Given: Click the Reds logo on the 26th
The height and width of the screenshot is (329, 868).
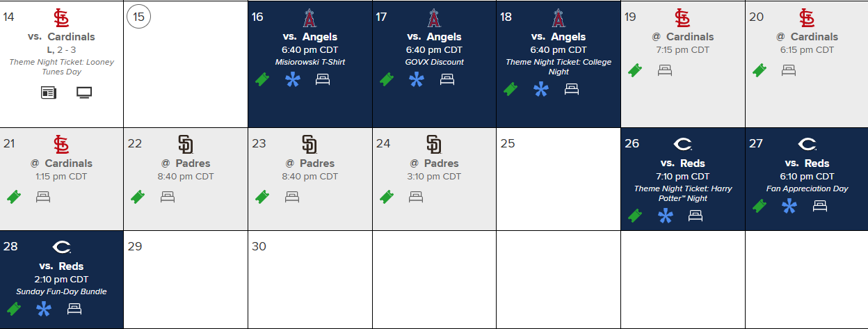Looking at the screenshot, I should click(x=683, y=145).
